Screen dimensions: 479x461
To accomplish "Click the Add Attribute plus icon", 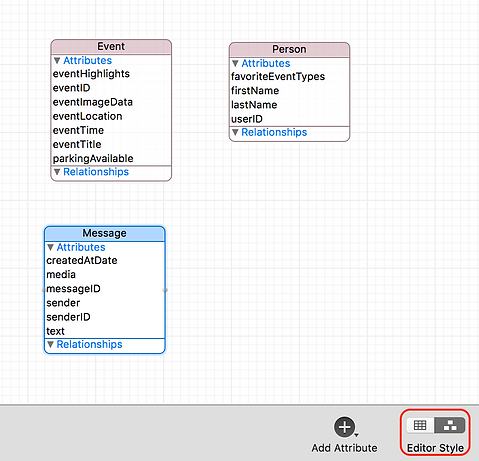I will [x=344, y=427].
